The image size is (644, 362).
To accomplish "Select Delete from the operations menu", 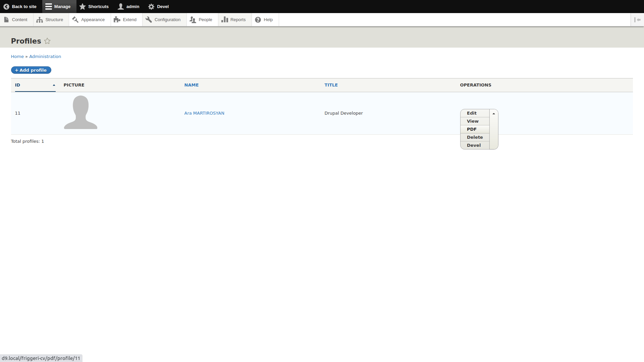I will coord(475,137).
